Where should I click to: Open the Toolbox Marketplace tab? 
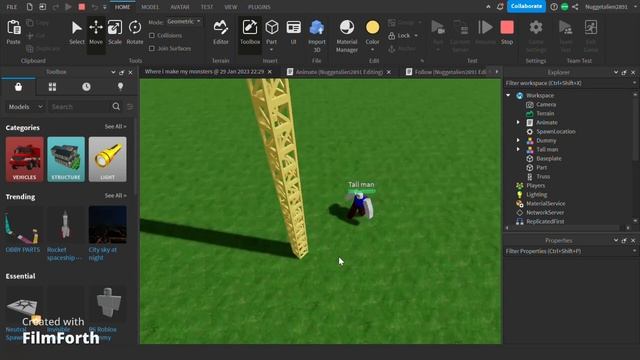18,87
